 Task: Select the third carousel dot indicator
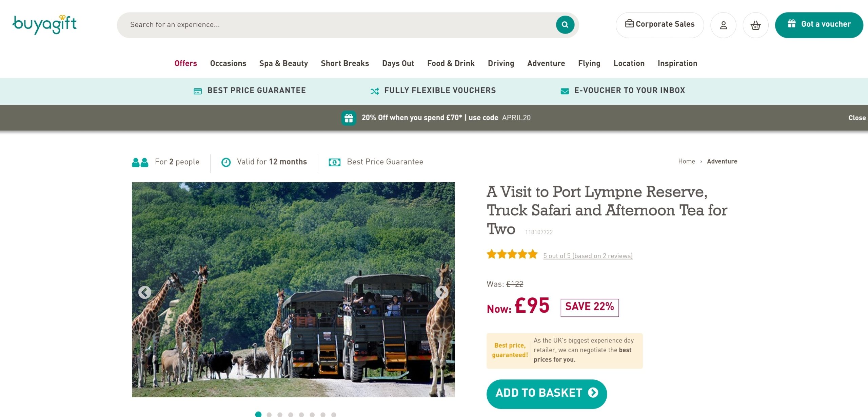280,415
